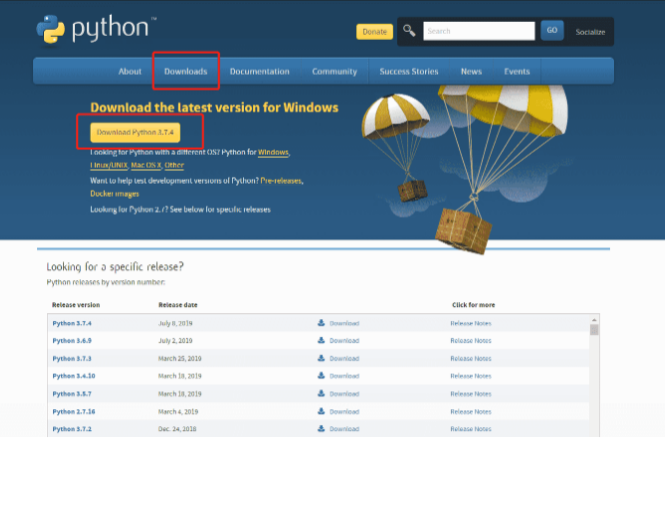
Task: Open the Python 3.6.9 release link
Action: point(72,341)
